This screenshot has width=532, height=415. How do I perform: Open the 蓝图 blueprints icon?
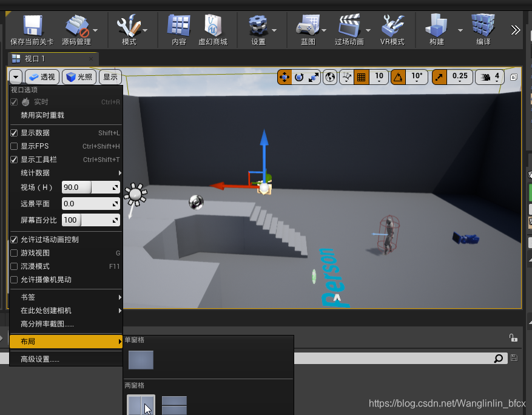click(308, 25)
